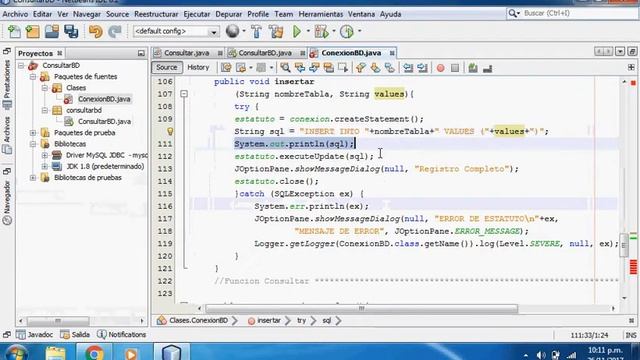This screenshot has width=640, height=360.
Task: Open the Salida output panel
Action: click(75, 335)
